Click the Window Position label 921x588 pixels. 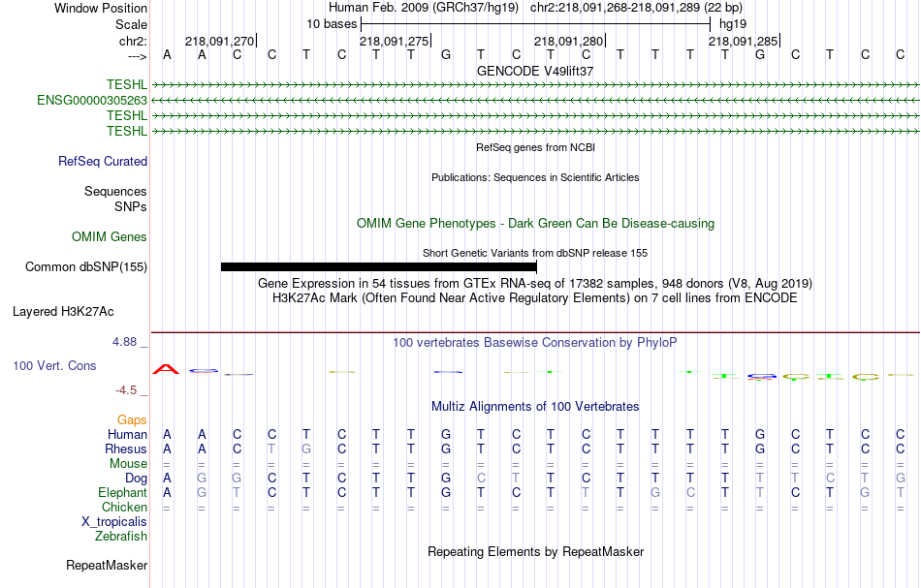tap(101, 8)
